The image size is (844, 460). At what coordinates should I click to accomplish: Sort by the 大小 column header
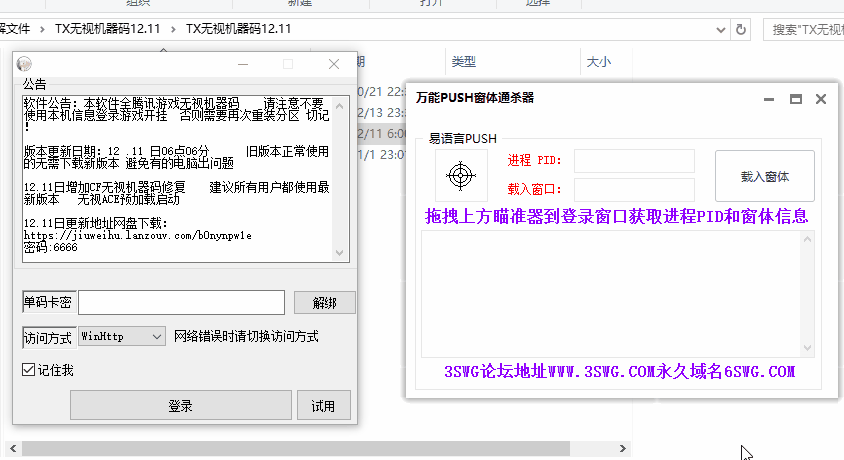[x=599, y=62]
